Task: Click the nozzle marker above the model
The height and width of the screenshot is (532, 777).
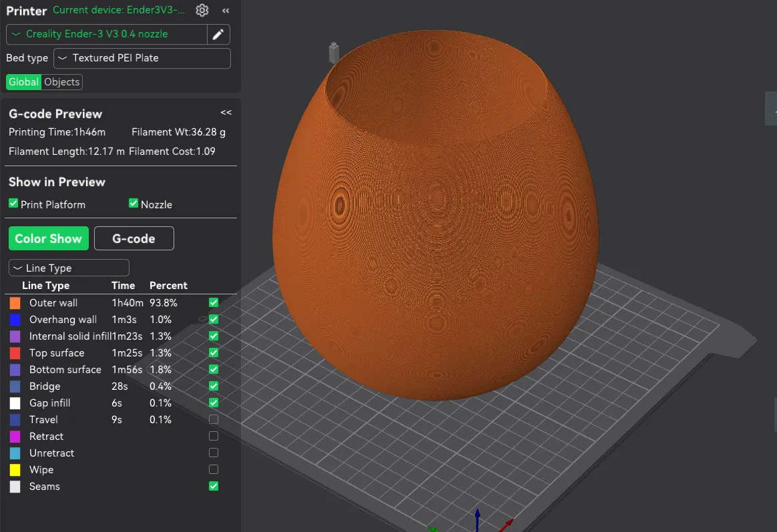Action: (x=334, y=53)
